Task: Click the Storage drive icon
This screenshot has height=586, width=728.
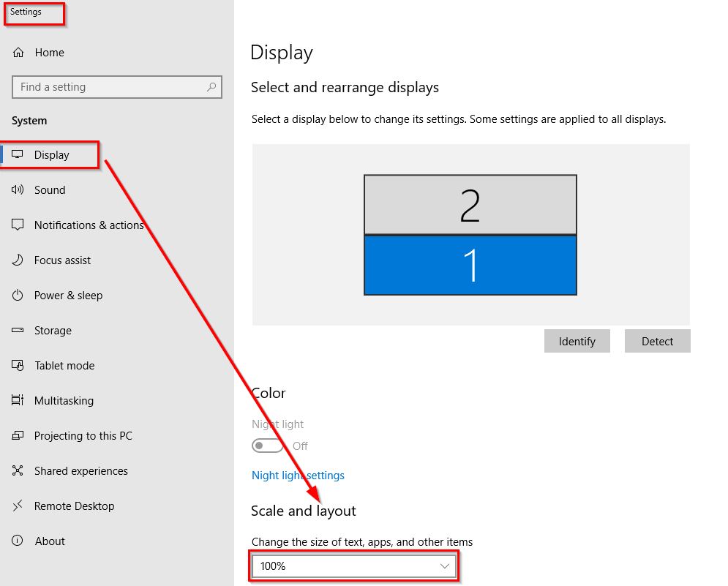Action: coord(17,330)
